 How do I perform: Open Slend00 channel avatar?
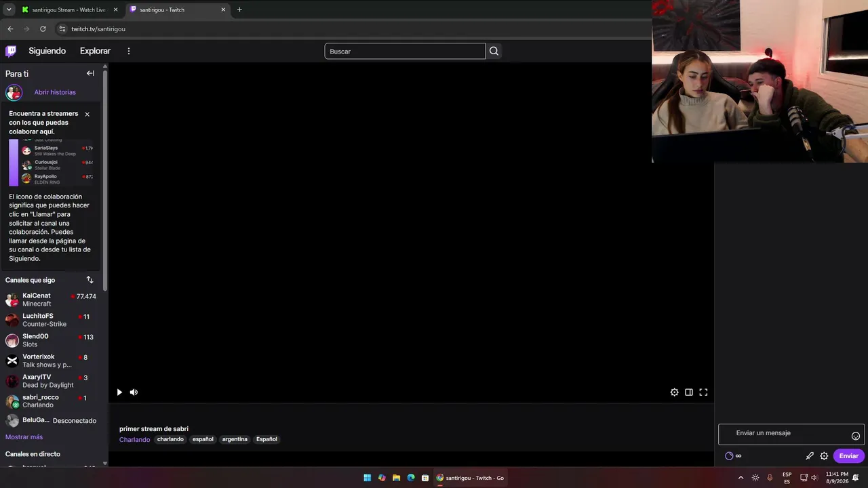12,340
